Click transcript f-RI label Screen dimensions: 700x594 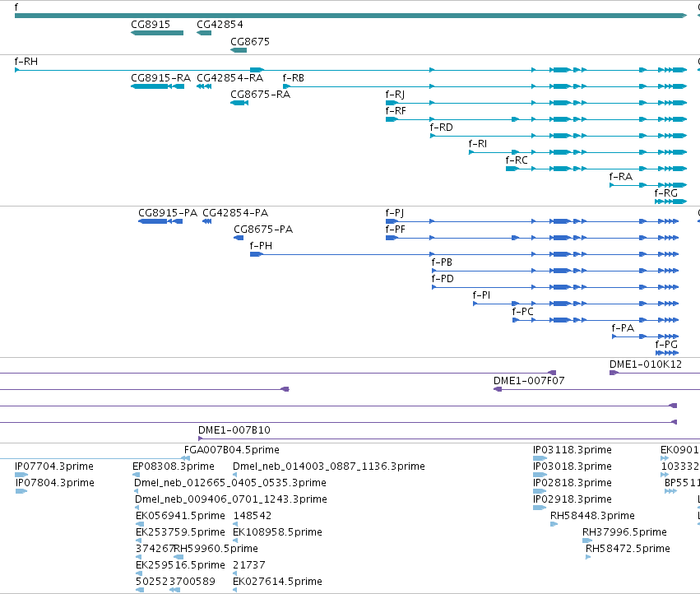click(x=478, y=144)
